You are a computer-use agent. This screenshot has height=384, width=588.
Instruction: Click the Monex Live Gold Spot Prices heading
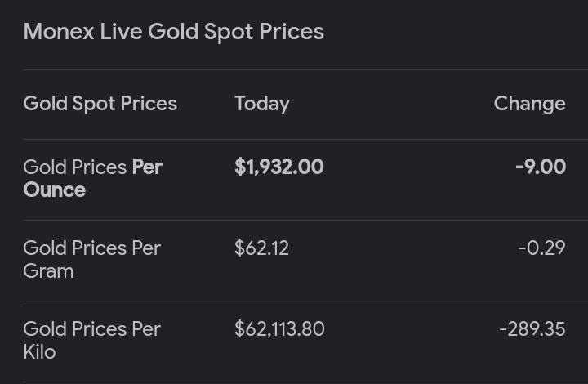pyautogui.click(x=173, y=32)
